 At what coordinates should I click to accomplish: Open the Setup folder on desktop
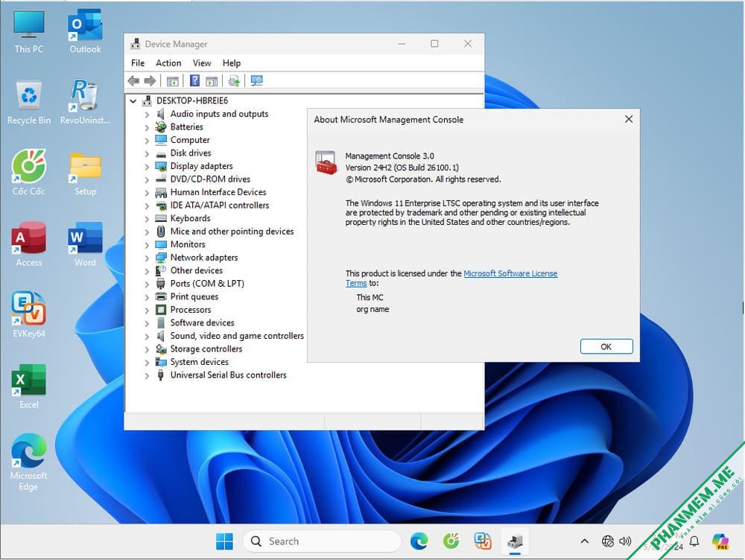(85, 174)
